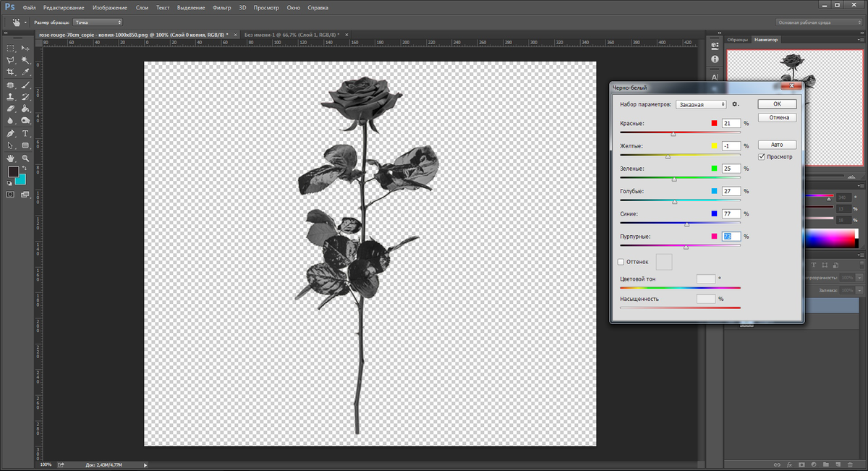868x471 pixels.
Task: Select the Eyedropper tool in the toolbox
Action: click(25, 72)
